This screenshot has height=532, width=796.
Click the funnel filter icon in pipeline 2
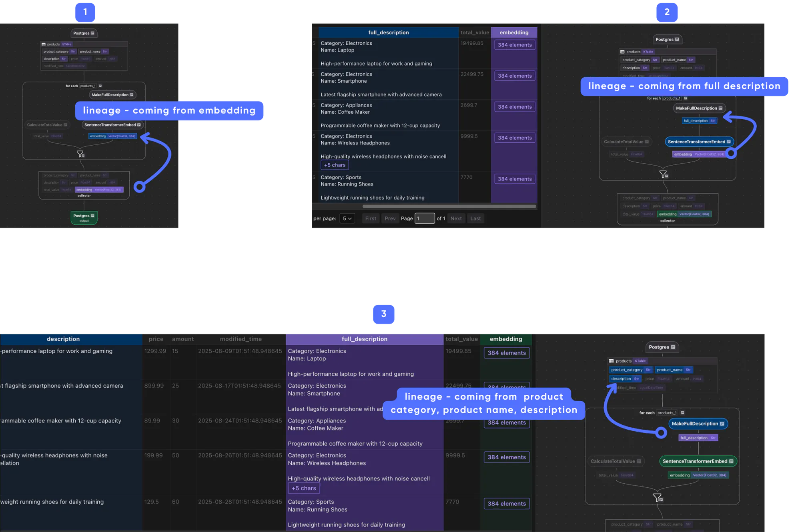coord(663,174)
